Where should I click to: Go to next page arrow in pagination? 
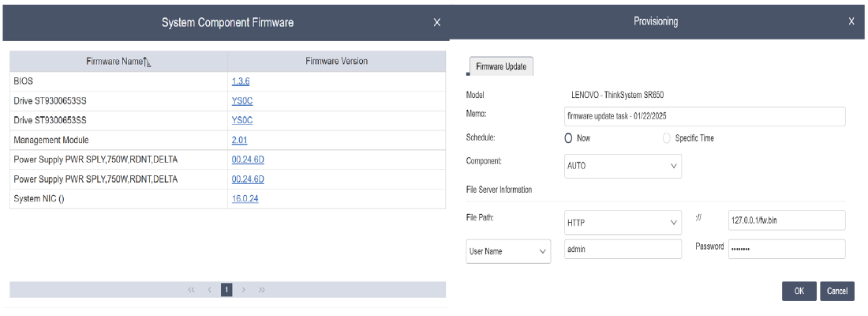[x=244, y=290]
